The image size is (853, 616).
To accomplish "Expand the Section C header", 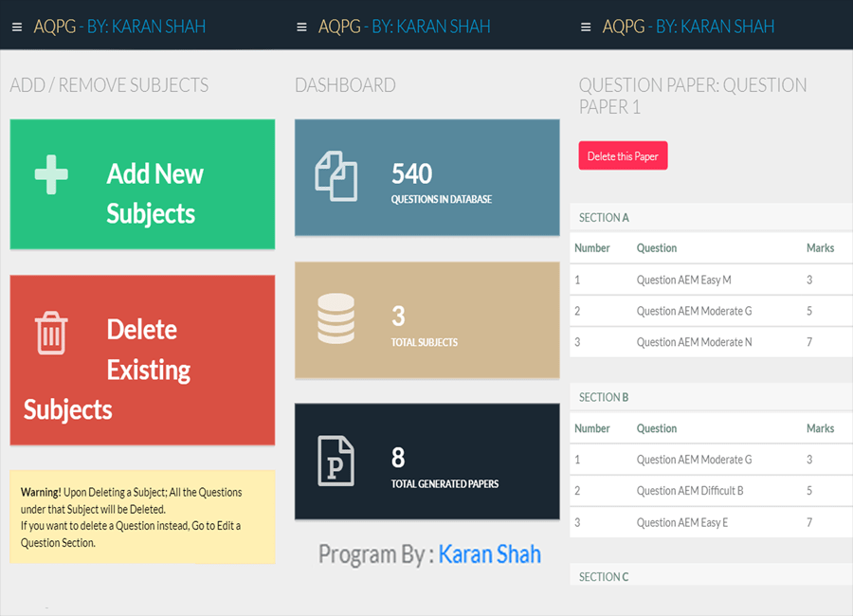I will tap(605, 577).
